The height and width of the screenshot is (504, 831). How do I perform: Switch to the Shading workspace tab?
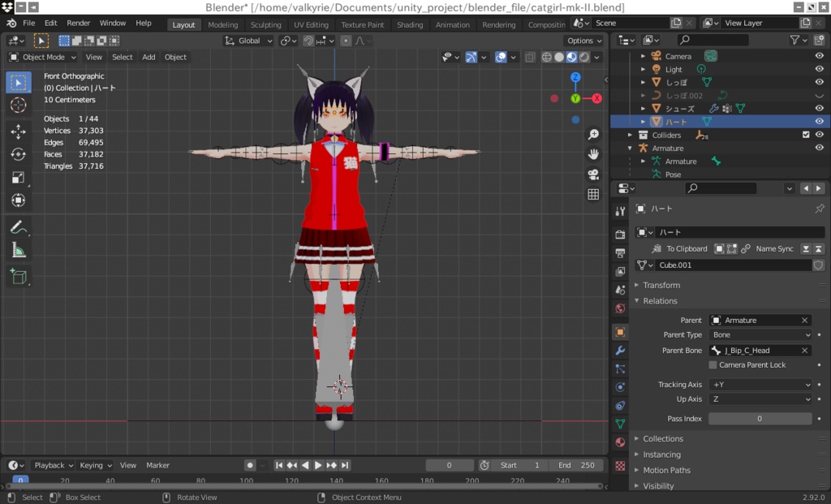point(410,24)
